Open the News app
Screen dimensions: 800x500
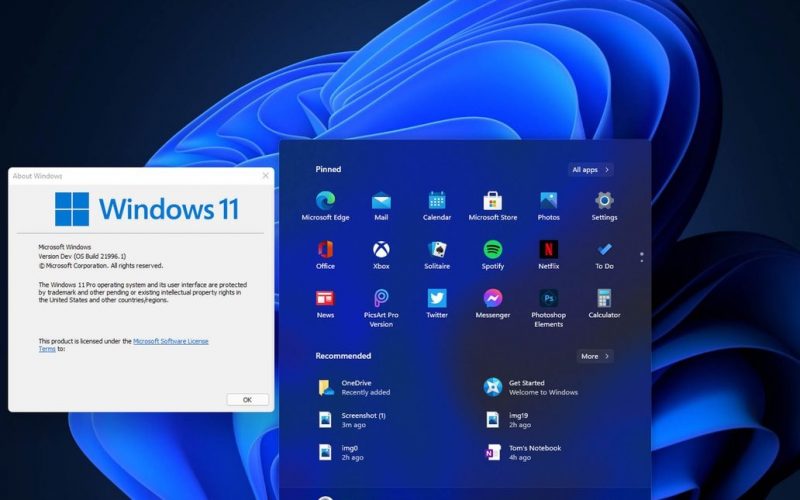(325, 304)
